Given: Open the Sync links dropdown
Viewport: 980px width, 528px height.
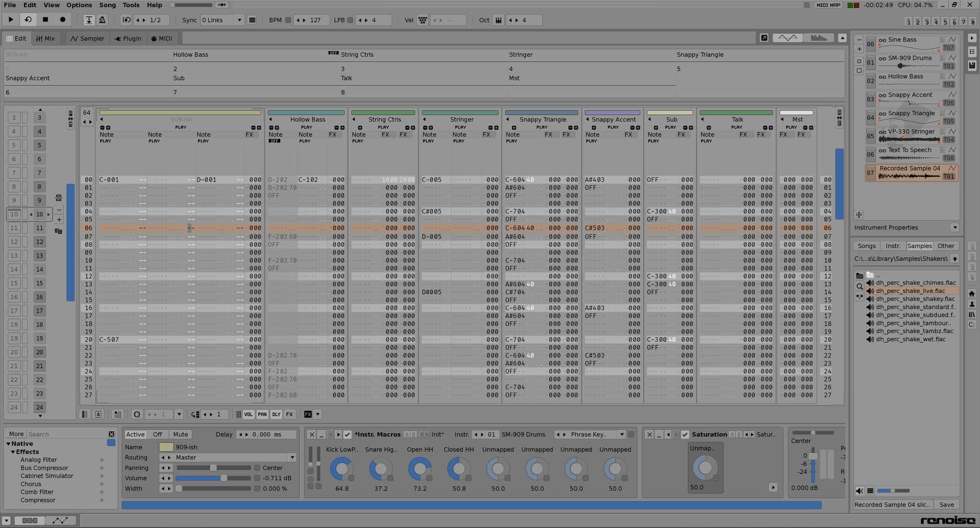Looking at the screenshot, I should coord(239,20).
